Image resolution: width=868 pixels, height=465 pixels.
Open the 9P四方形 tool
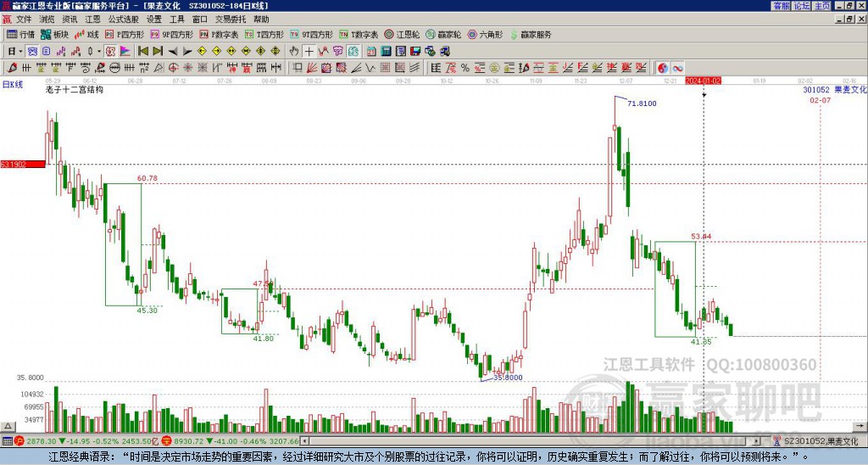point(171,34)
